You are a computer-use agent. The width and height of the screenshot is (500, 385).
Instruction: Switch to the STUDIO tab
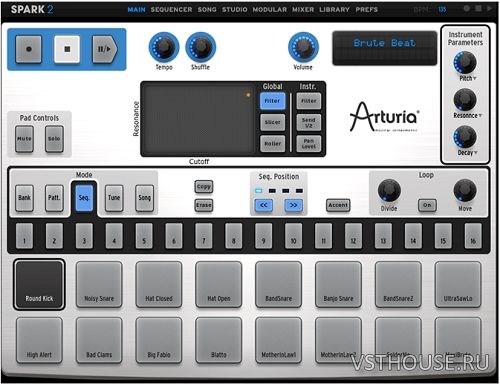pyautogui.click(x=235, y=10)
